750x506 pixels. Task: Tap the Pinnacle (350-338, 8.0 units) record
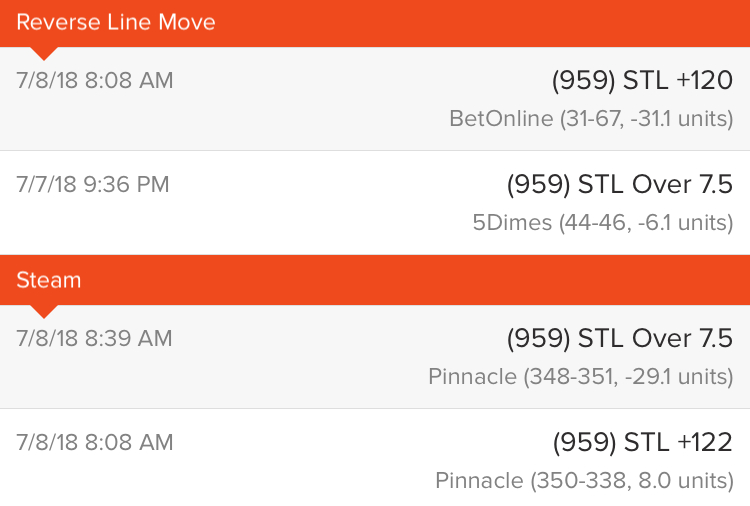coord(584,480)
